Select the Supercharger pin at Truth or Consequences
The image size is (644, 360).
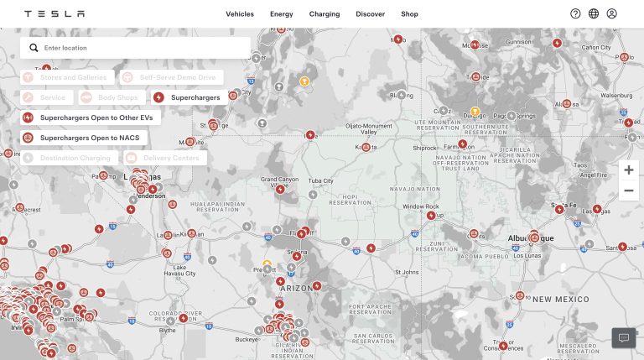[503, 346]
